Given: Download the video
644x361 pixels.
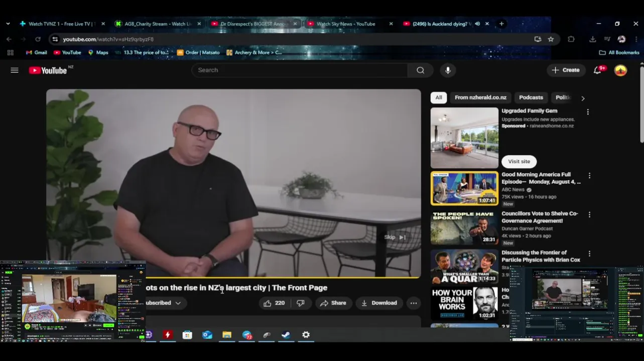Looking at the screenshot, I should 379,303.
